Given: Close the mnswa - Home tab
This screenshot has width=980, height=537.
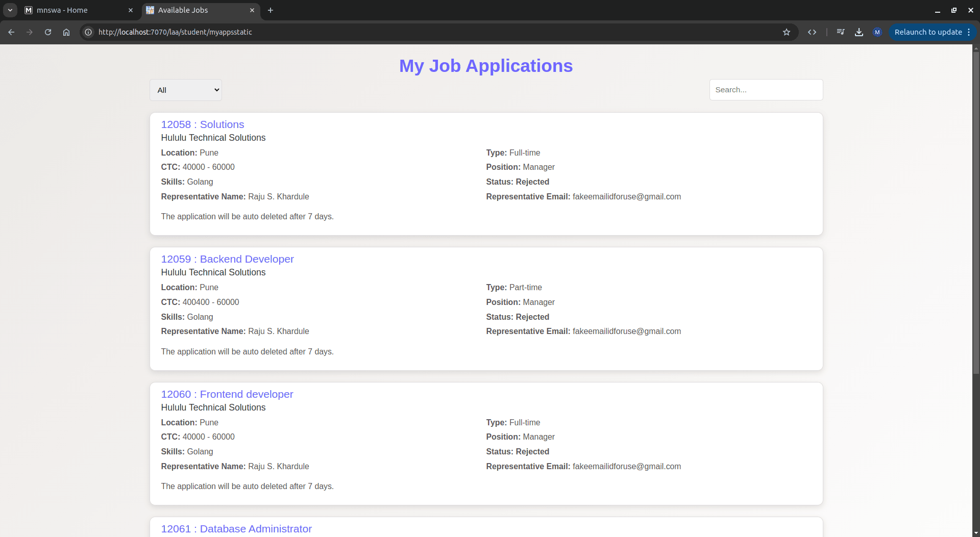Looking at the screenshot, I should pyautogui.click(x=131, y=10).
